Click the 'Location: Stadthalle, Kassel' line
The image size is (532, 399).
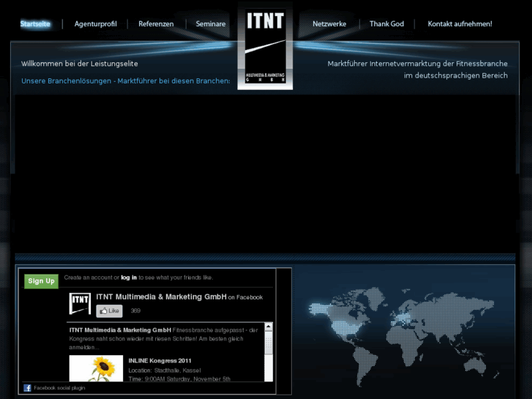[165, 370]
